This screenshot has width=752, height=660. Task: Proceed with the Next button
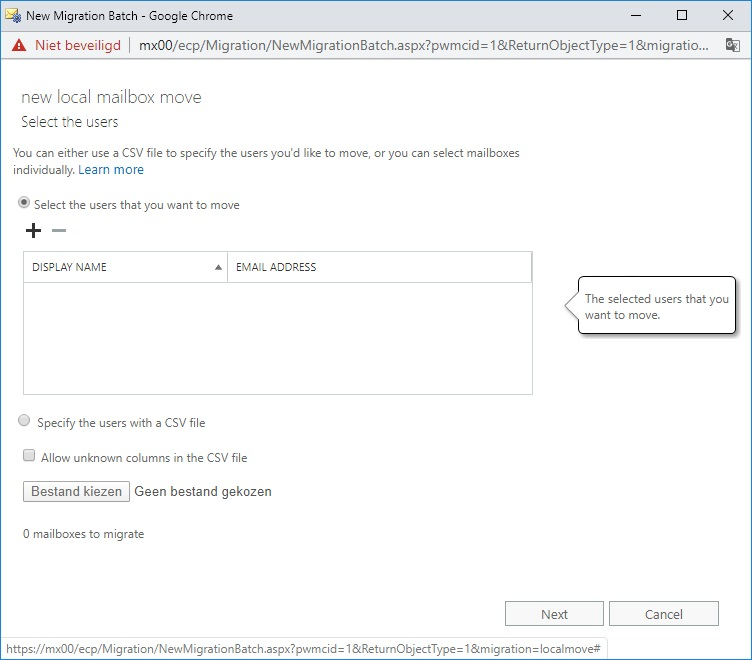coord(554,614)
